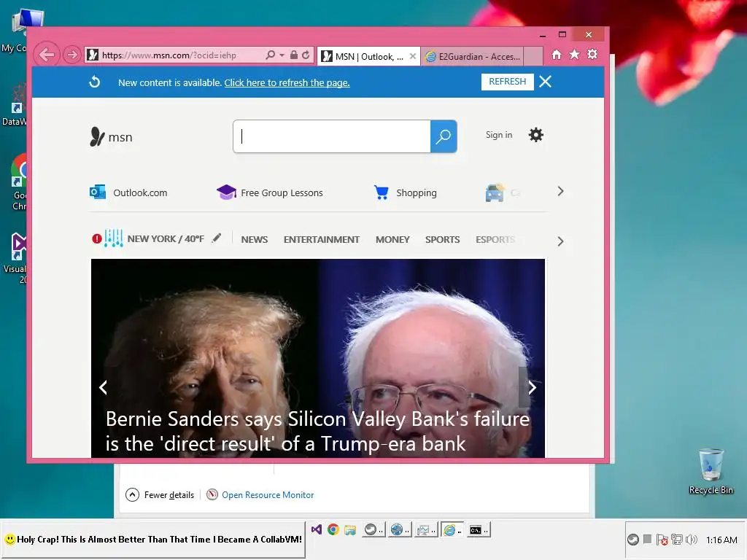
Task: Switch to Internet Explorer taskbar button
Action: 452,529
